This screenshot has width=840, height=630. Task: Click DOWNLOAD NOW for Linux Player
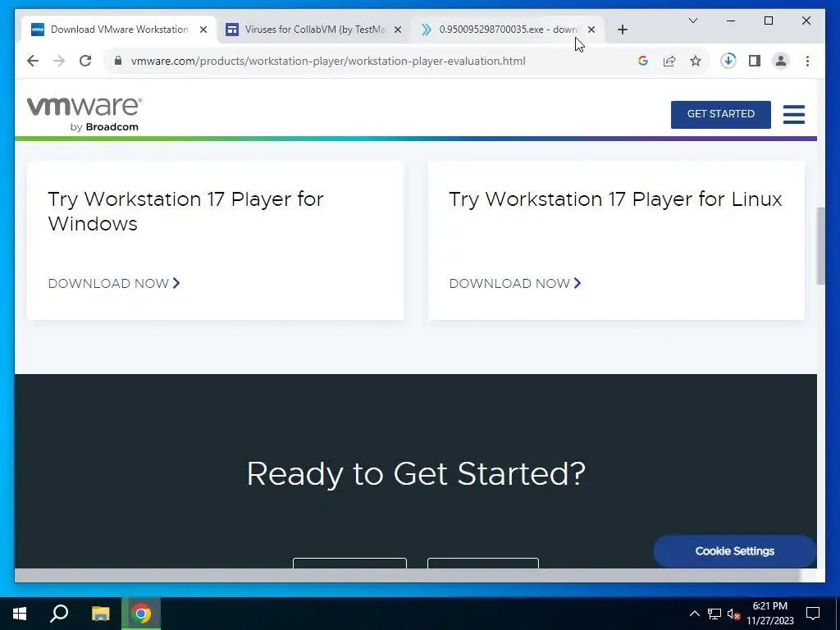click(515, 283)
